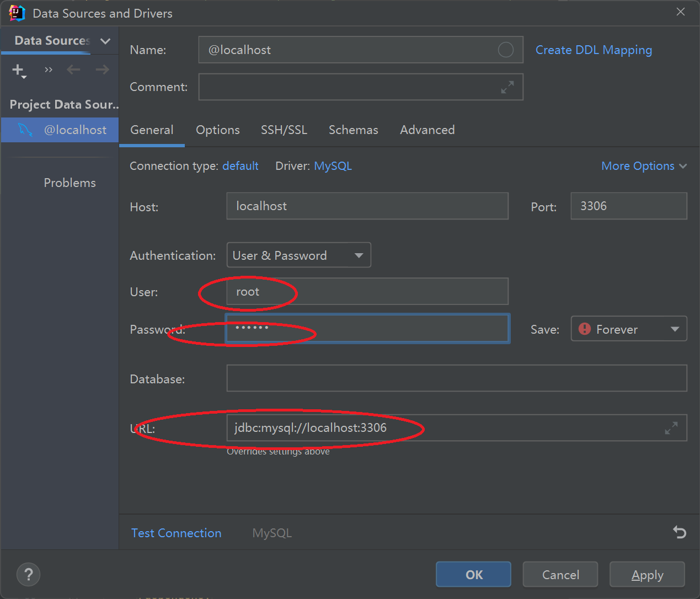Viewport: 700px width, 599px height.
Task: Focus the Database input field
Action: [457, 378]
